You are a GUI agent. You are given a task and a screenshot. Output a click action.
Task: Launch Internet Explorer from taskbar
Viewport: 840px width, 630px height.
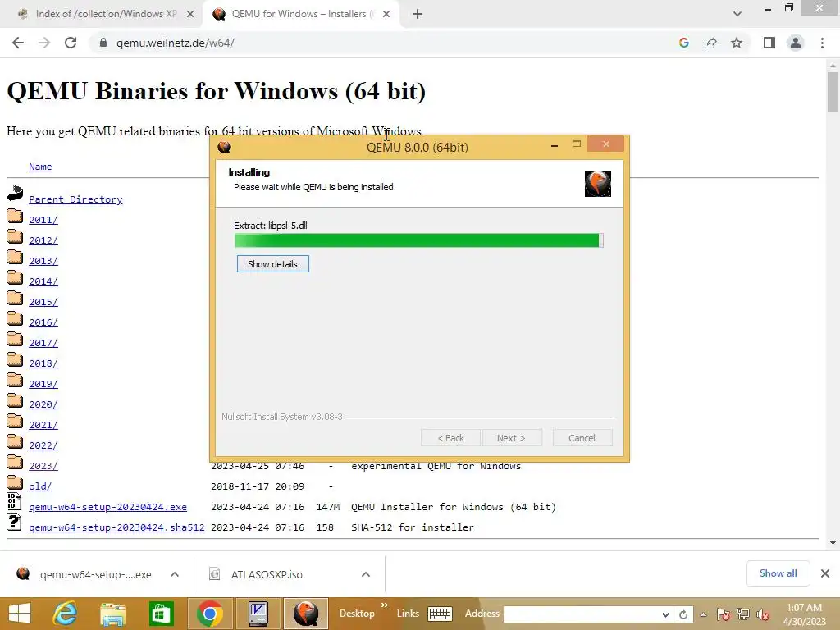(x=65, y=614)
